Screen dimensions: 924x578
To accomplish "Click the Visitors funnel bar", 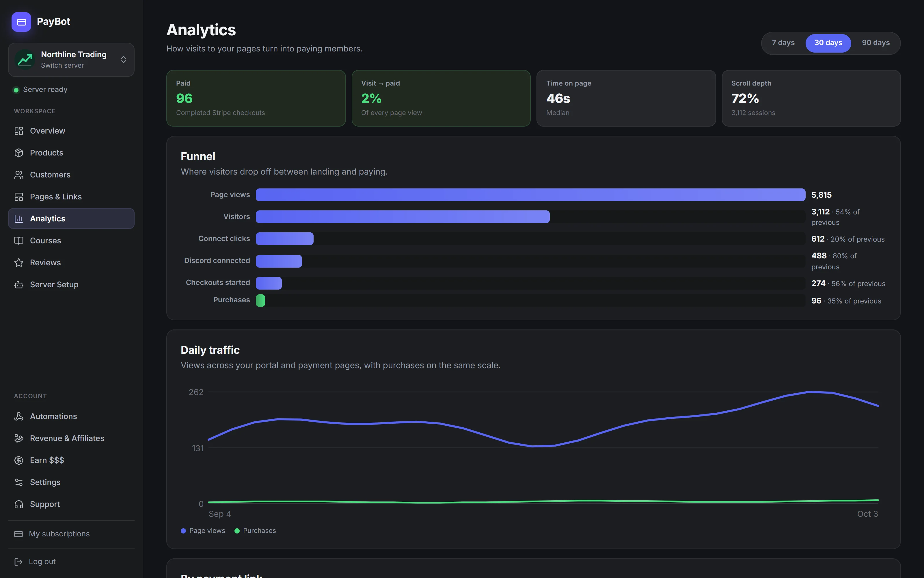I will [x=403, y=217].
